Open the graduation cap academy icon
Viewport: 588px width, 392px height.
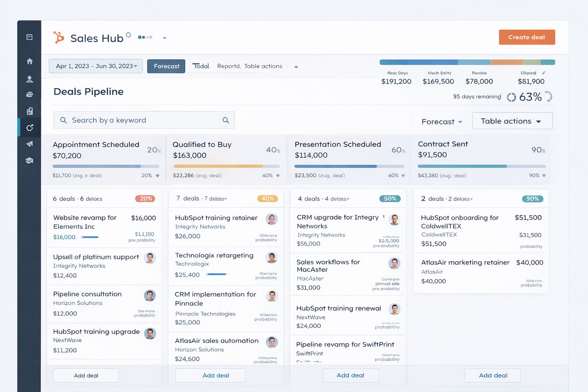pyautogui.click(x=29, y=160)
